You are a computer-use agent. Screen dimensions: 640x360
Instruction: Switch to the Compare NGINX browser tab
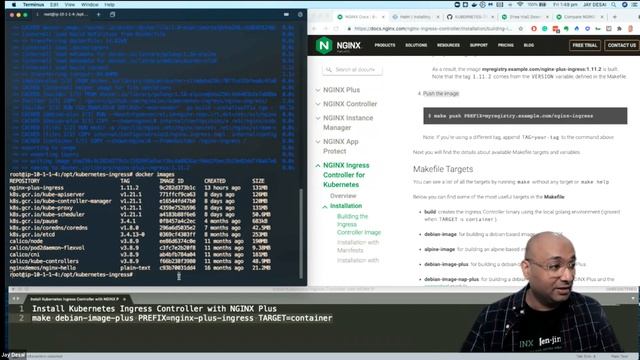coord(579,17)
